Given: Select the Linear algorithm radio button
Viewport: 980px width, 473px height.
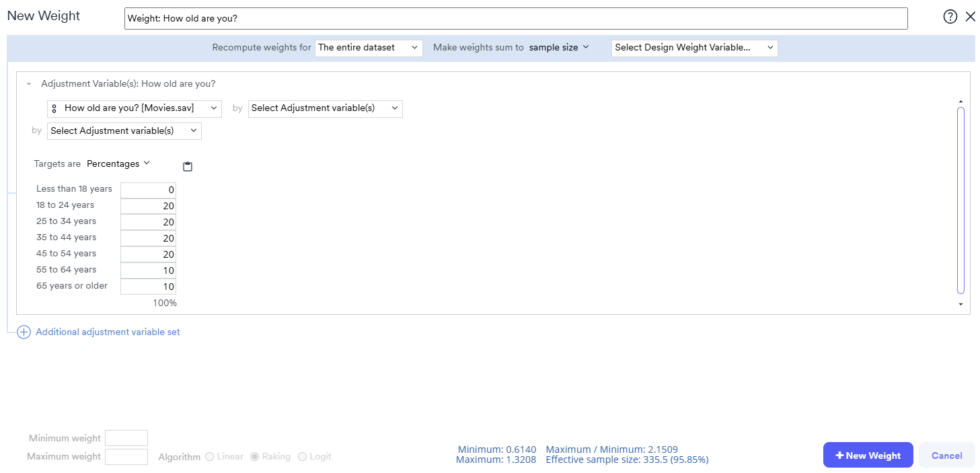Looking at the screenshot, I should [210, 457].
